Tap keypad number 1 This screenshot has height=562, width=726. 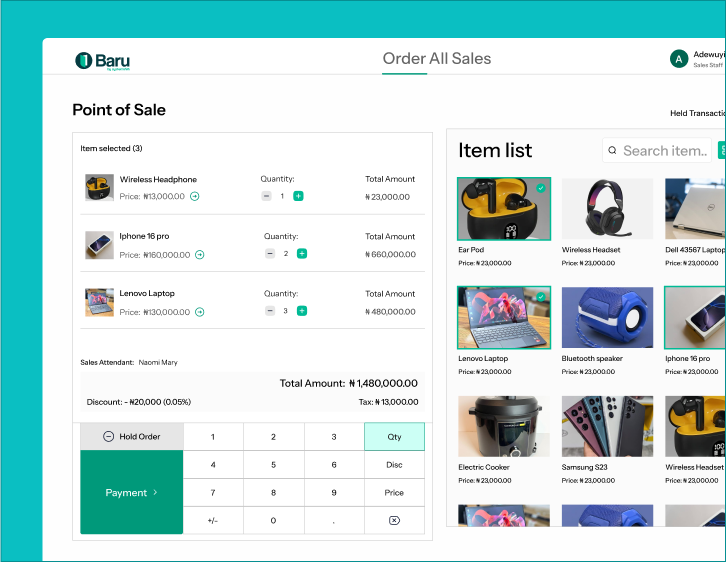coord(213,437)
